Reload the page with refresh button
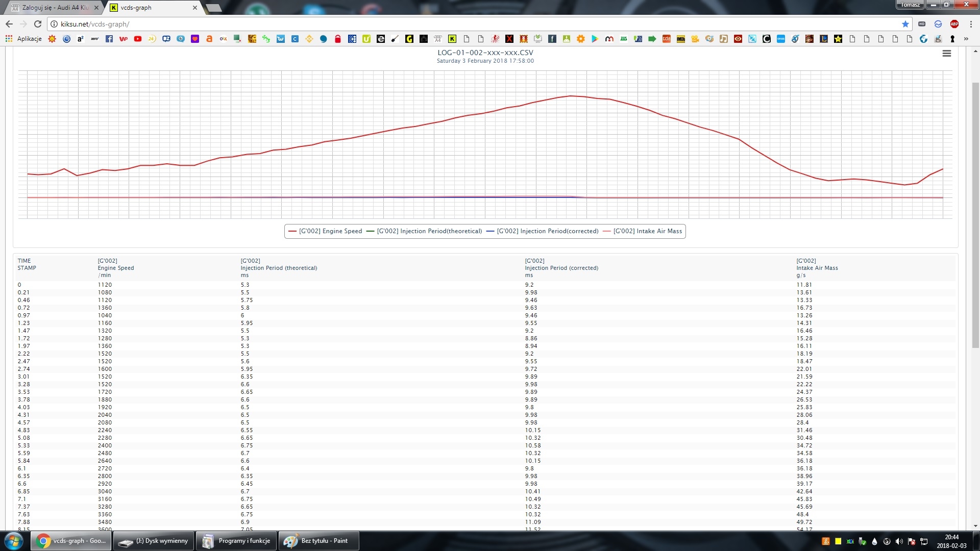 click(x=38, y=24)
